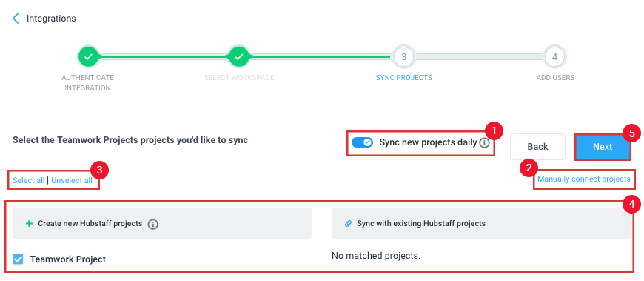Click the Select Workspace green checkmark step
This screenshot has height=281, width=644.
(x=238, y=57)
